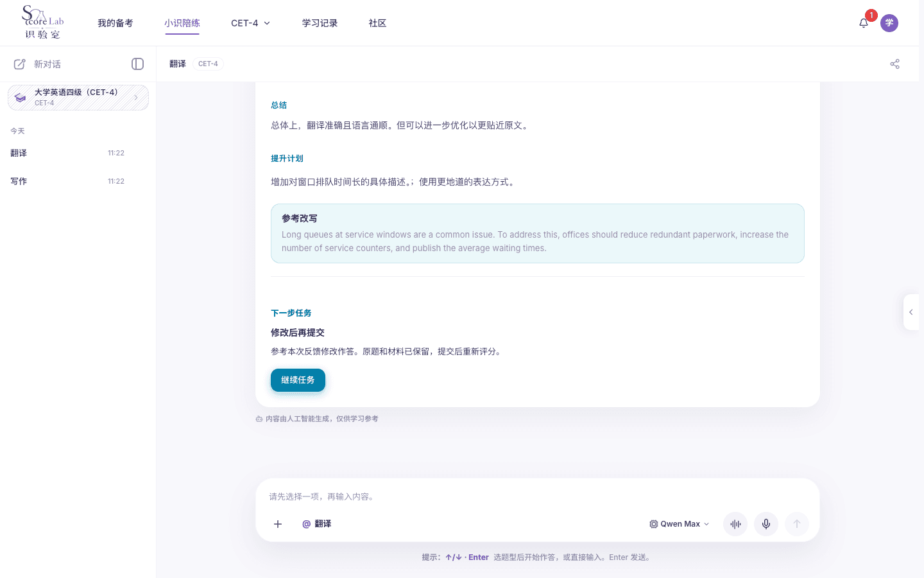Screen dimensions: 924x578
Task: Click the 继续任务 button
Action: pos(298,380)
